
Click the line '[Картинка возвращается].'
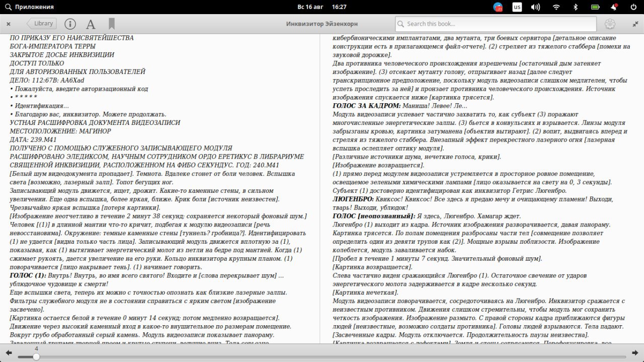coord(372,267)
